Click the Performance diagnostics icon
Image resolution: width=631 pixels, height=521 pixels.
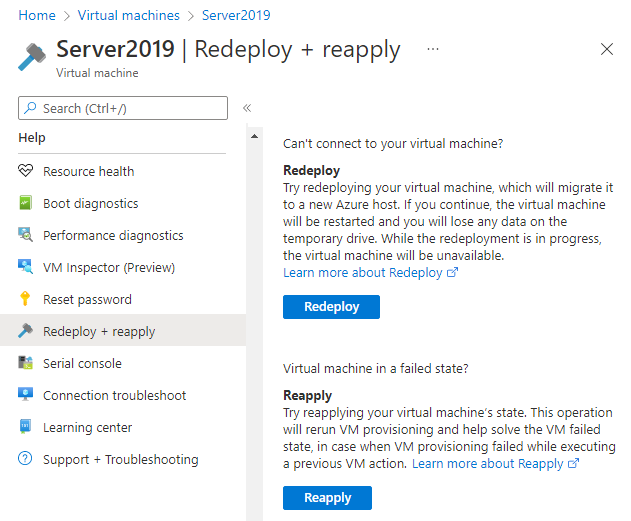point(26,235)
